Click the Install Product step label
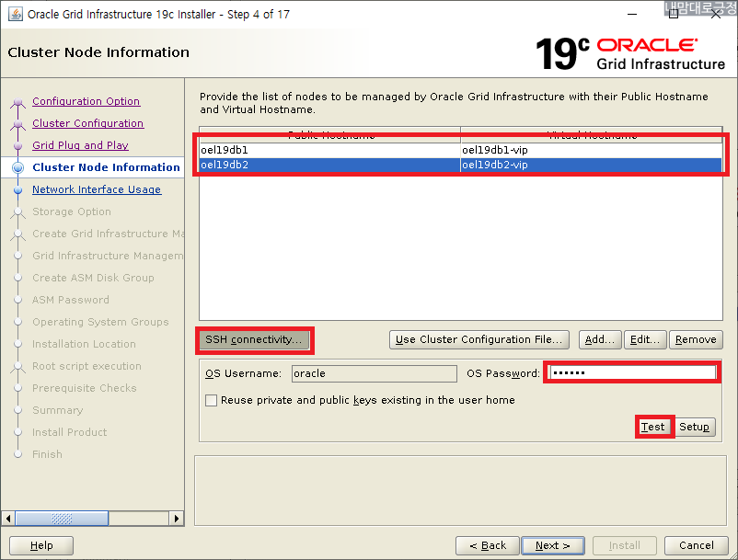This screenshot has width=738, height=560. click(69, 432)
